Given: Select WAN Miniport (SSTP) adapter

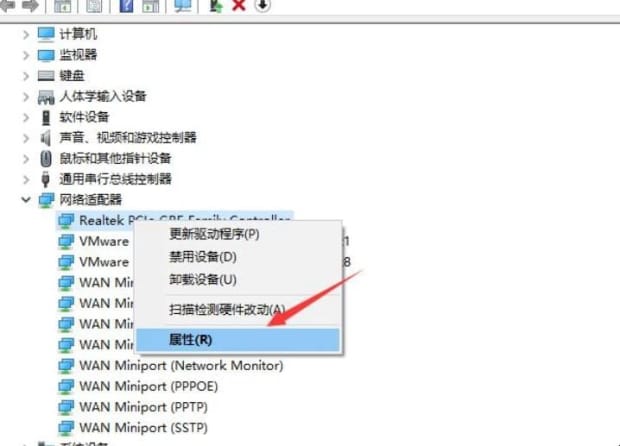Looking at the screenshot, I should pos(145,428).
